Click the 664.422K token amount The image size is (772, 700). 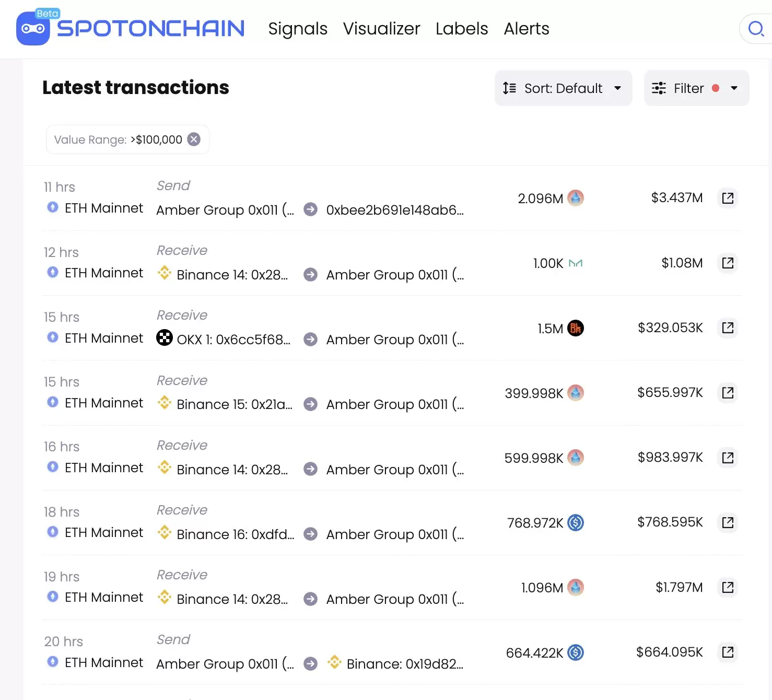tap(534, 653)
